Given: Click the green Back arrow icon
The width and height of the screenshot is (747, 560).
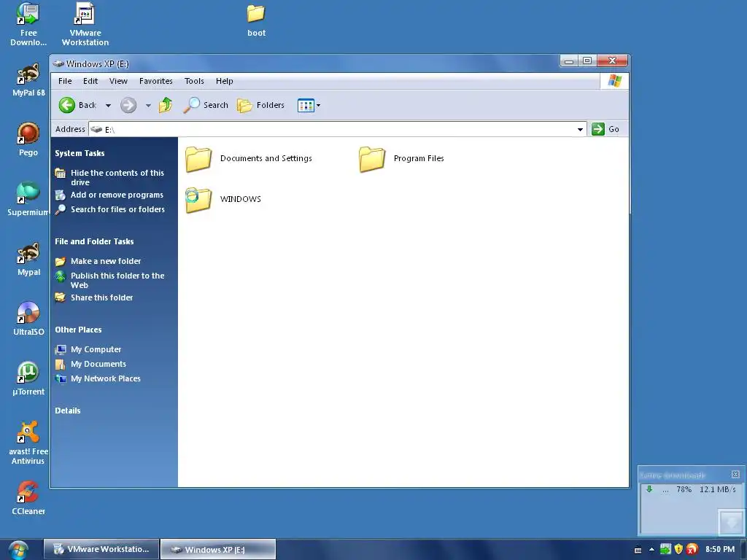Looking at the screenshot, I should (x=67, y=105).
